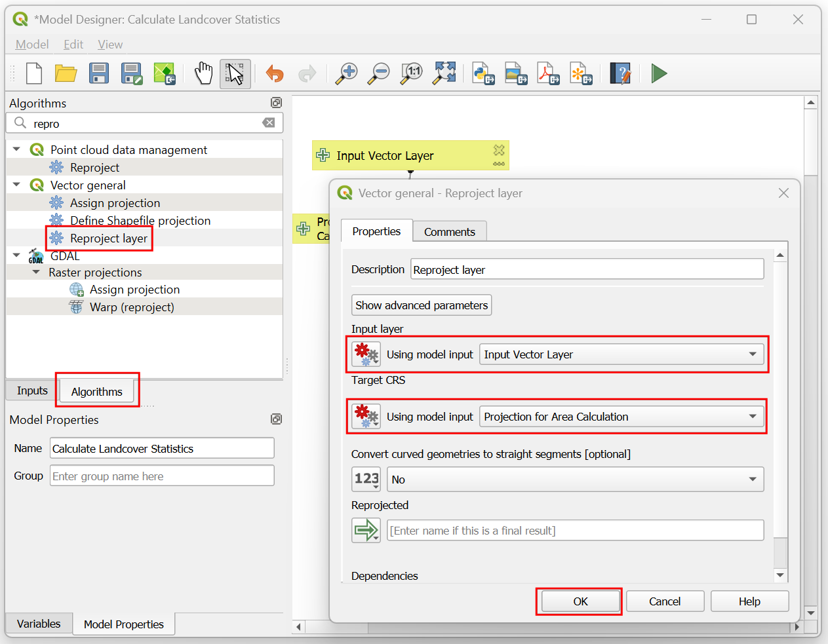Open the Target CRS model input dropdown
This screenshot has width=828, height=644.
coord(621,417)
